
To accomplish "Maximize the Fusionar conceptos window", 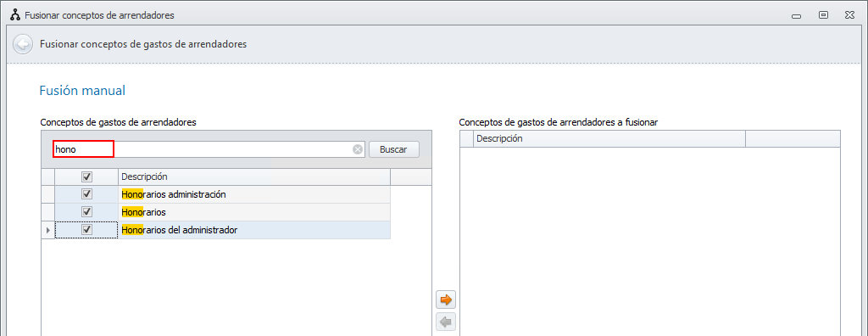I will pos(824,15).
